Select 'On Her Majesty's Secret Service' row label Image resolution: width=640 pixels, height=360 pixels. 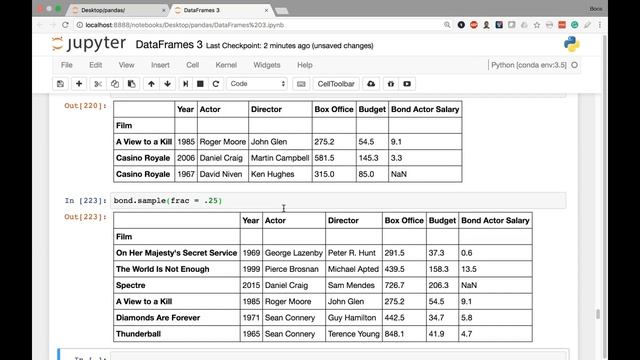tap(176, 253)
